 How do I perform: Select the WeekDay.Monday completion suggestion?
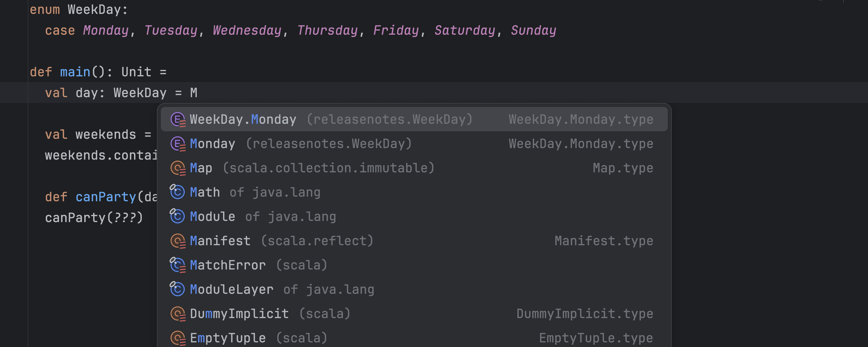pyautogui.click(x=243, y=119)
